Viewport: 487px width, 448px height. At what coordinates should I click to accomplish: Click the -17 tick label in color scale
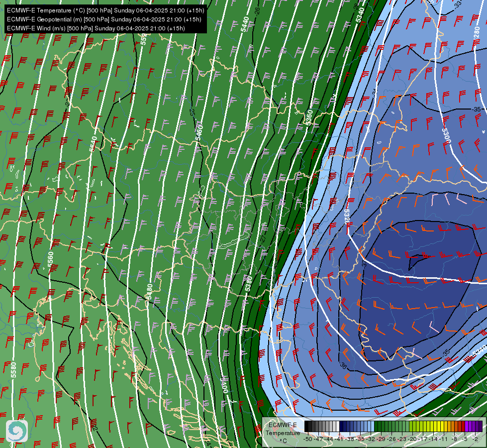[x=423, y=439]
